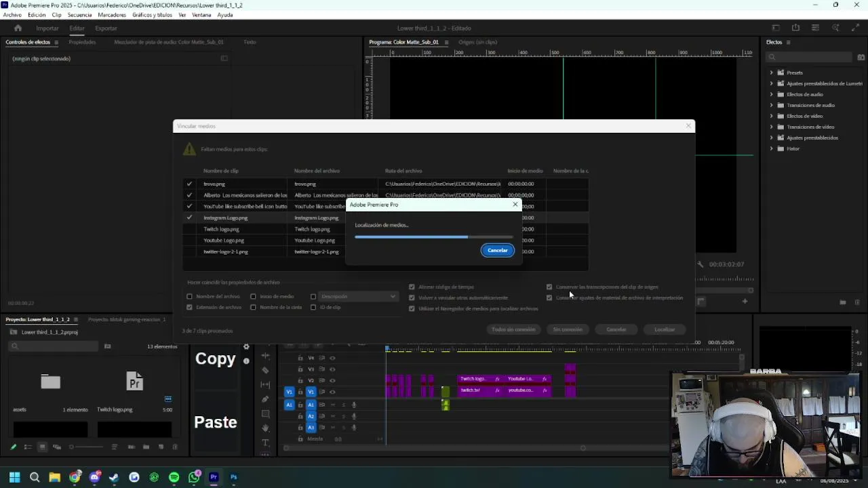Check 'Nombre del archivo' match option
The width and height of the screenshot is (868, 488).
[x=189, y=296]
